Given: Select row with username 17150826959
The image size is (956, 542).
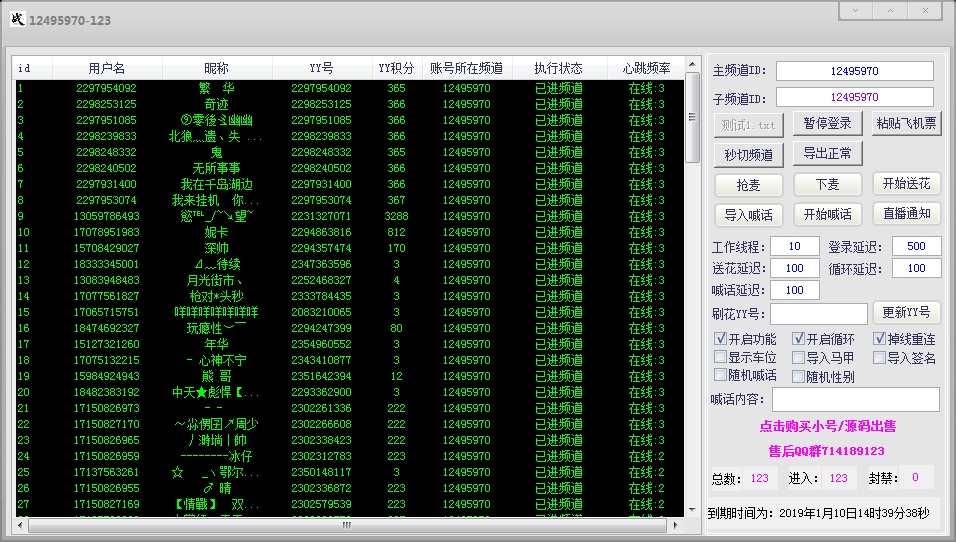Looking at the screenshot, I should [349, 456].
